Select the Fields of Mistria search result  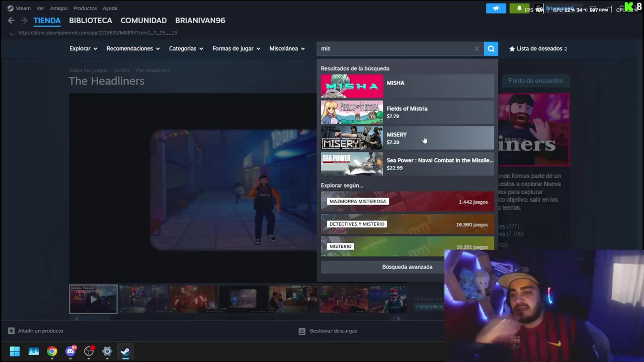(408, 112)
